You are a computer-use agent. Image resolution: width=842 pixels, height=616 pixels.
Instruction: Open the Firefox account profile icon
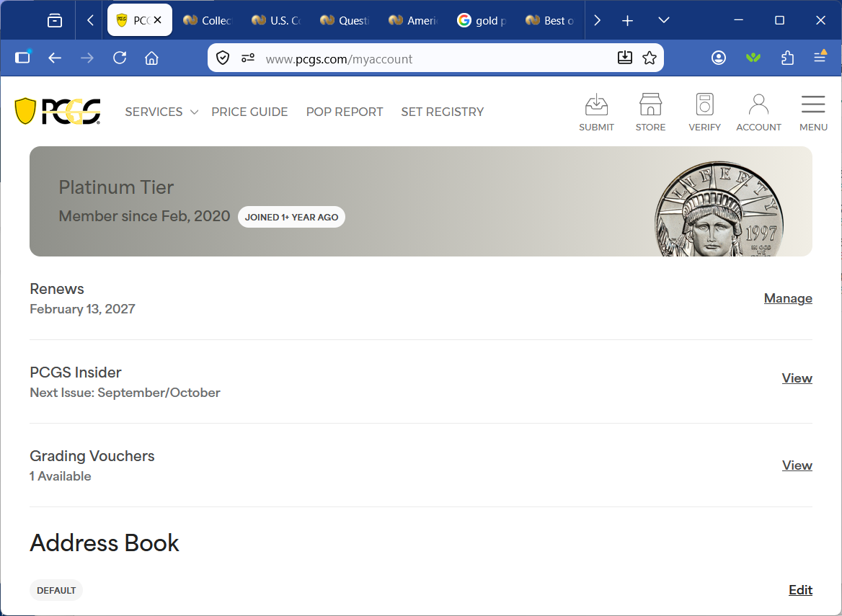point(719,58)
